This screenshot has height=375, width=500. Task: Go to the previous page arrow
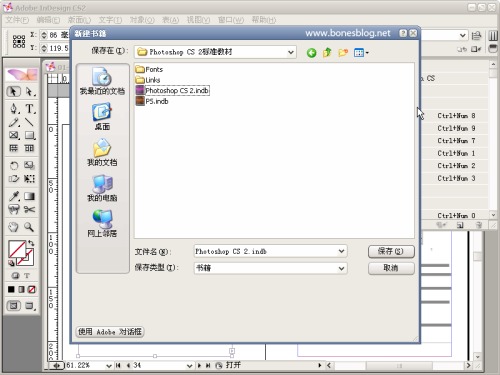pos(128,366)
